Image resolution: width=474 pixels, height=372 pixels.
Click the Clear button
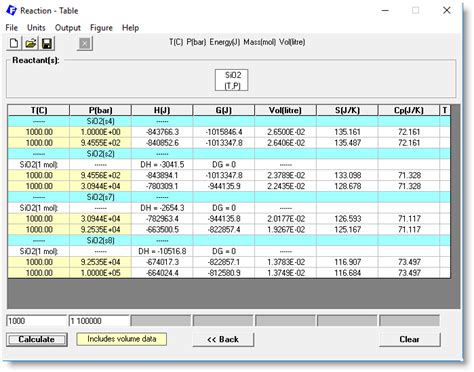tap(409, 339)
